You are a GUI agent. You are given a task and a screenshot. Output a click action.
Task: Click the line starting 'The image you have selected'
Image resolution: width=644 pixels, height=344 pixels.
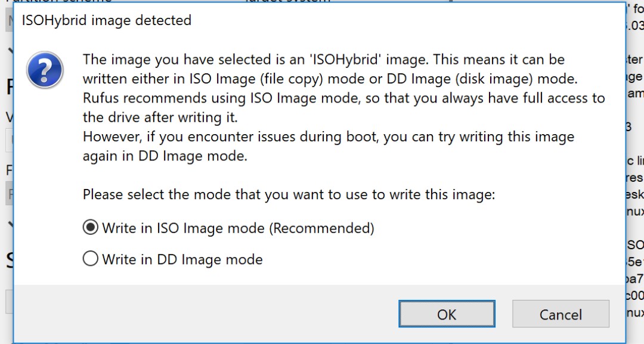pyautogui.click(x=323, y=60)
